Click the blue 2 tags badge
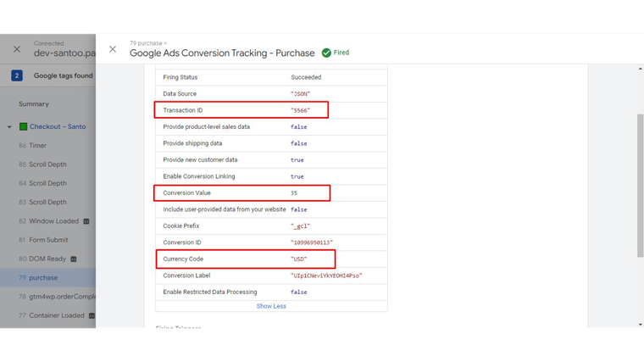 click(x=17, y=75)
